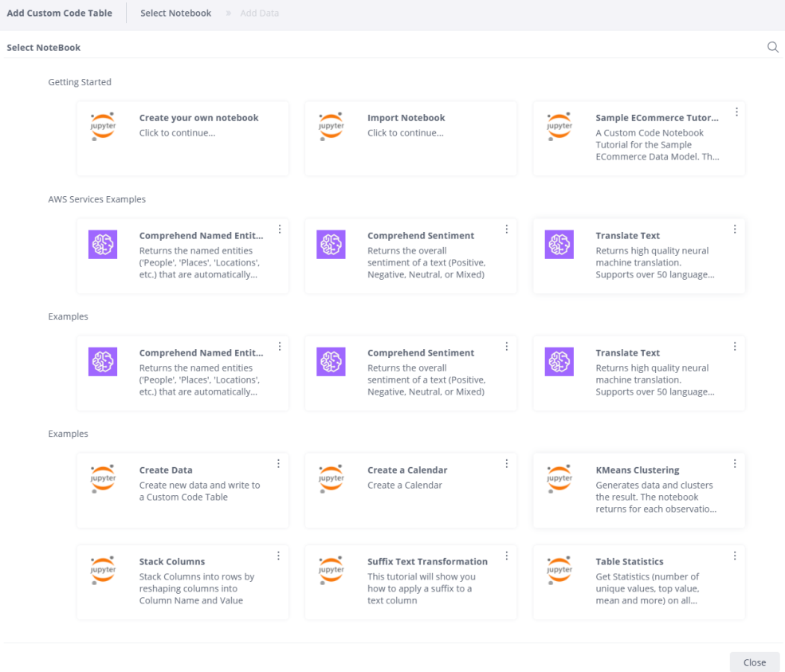The height and width of the screenshot is (672, 785).
Task: Click the Jupyter icon for Create your own notebook
Action: [x=103, y=126]
